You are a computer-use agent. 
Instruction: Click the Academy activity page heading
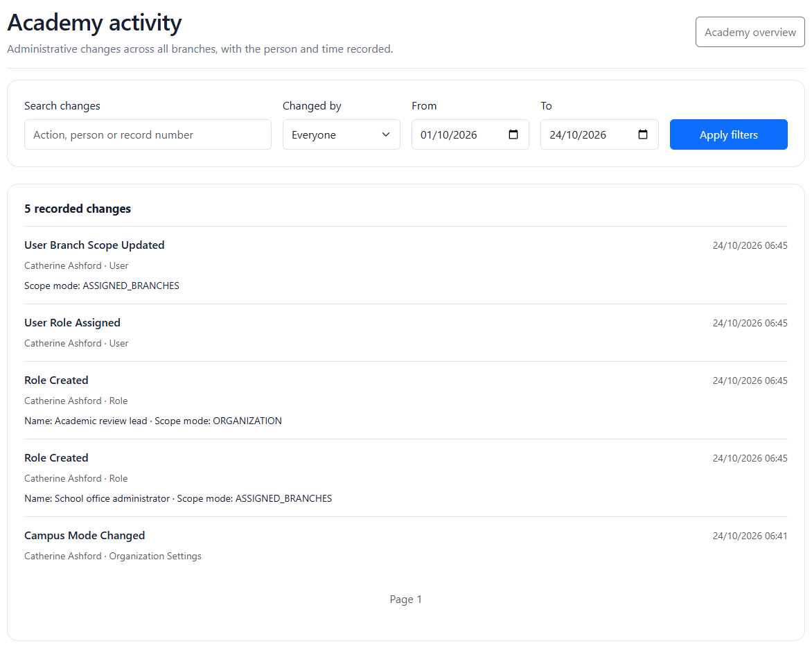tap(94, 23)
